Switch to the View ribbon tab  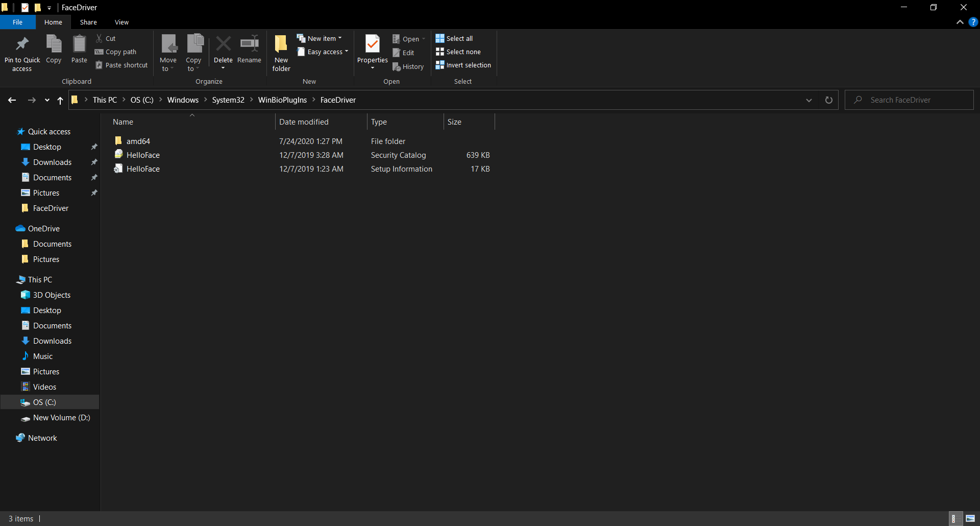pos(121,22)
